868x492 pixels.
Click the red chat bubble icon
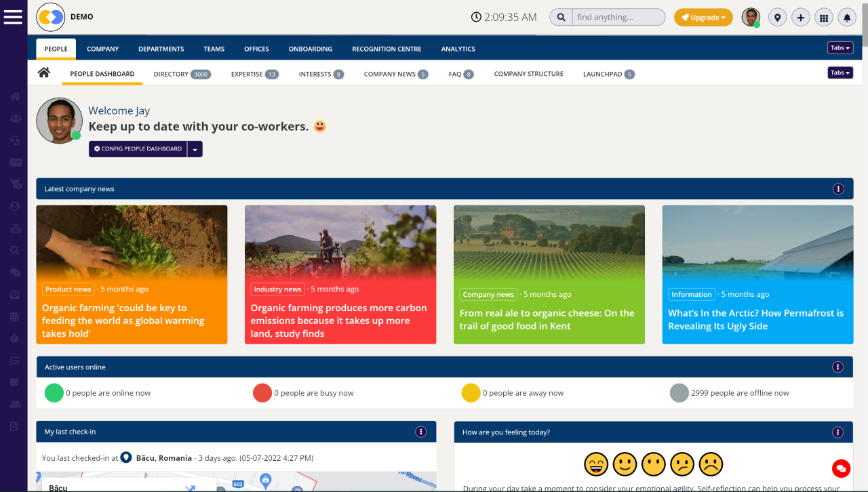[x=841, y=468]
